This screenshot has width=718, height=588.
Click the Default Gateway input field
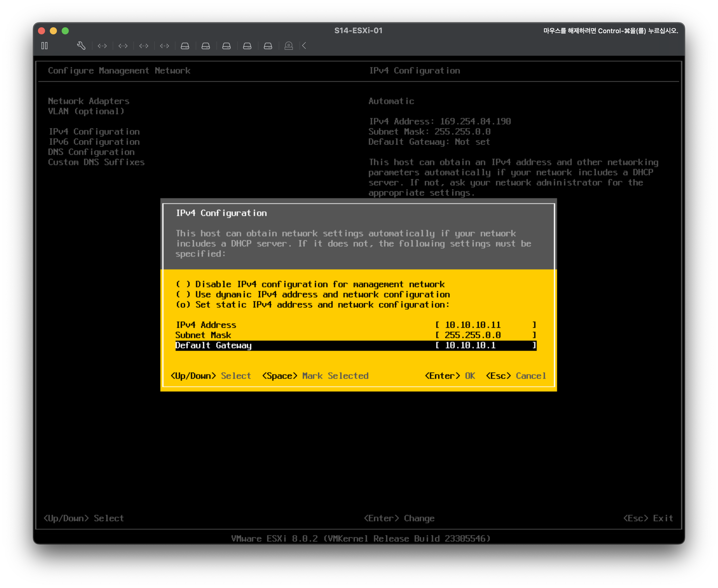pyautogui.click(x=485, y=345)
